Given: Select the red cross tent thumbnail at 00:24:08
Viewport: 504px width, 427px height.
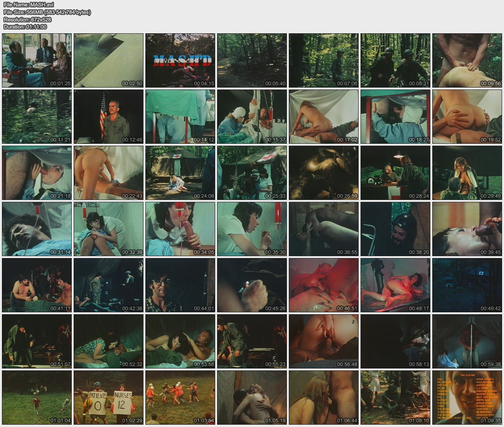Looking at the screenshot, I should click(180, 173).
